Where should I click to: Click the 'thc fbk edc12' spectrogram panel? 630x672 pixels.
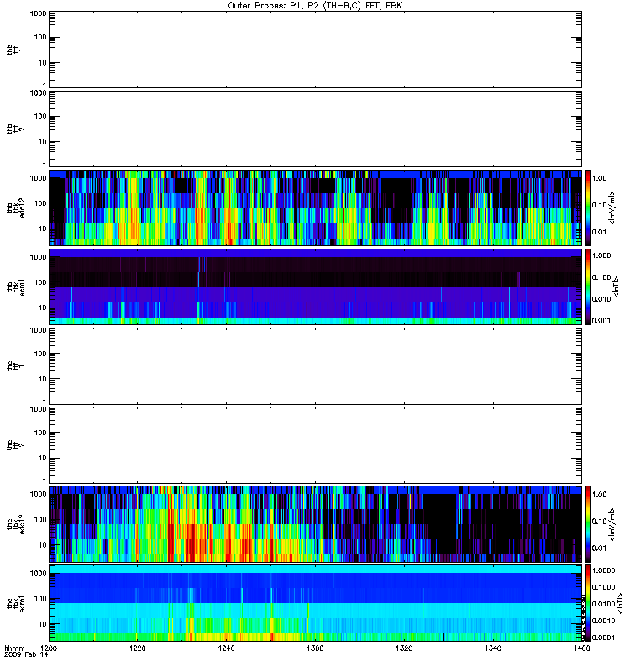pos(315,523)
